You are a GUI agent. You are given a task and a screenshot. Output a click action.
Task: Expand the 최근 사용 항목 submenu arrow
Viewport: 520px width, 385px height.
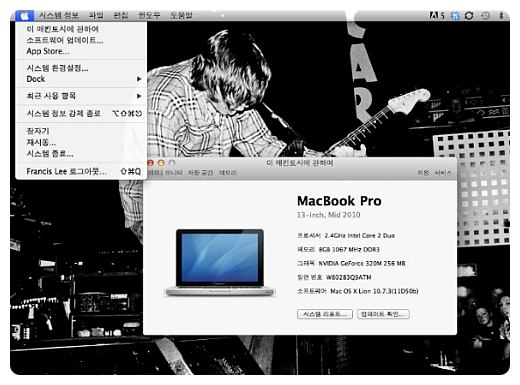(139, 96)
